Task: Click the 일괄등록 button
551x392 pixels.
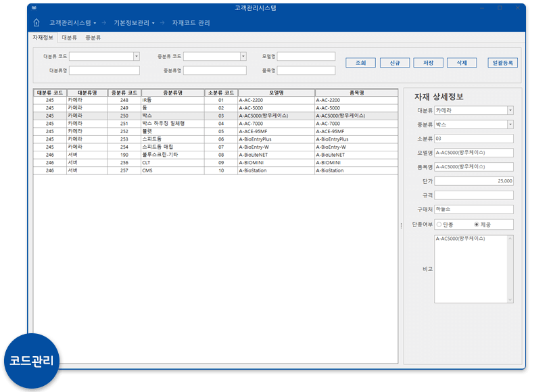Action: click(x=502, y=63)
